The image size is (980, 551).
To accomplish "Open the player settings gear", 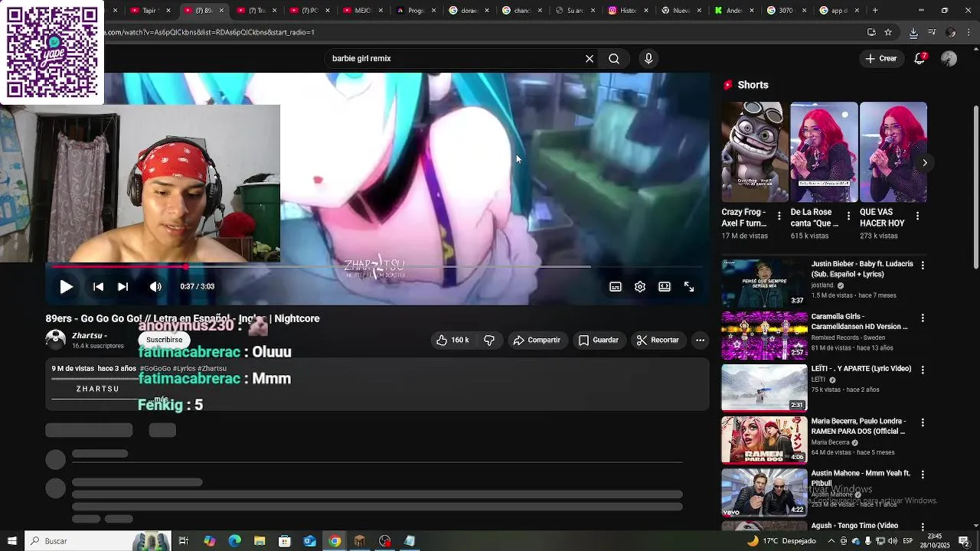I will click(x=640, y=287).
